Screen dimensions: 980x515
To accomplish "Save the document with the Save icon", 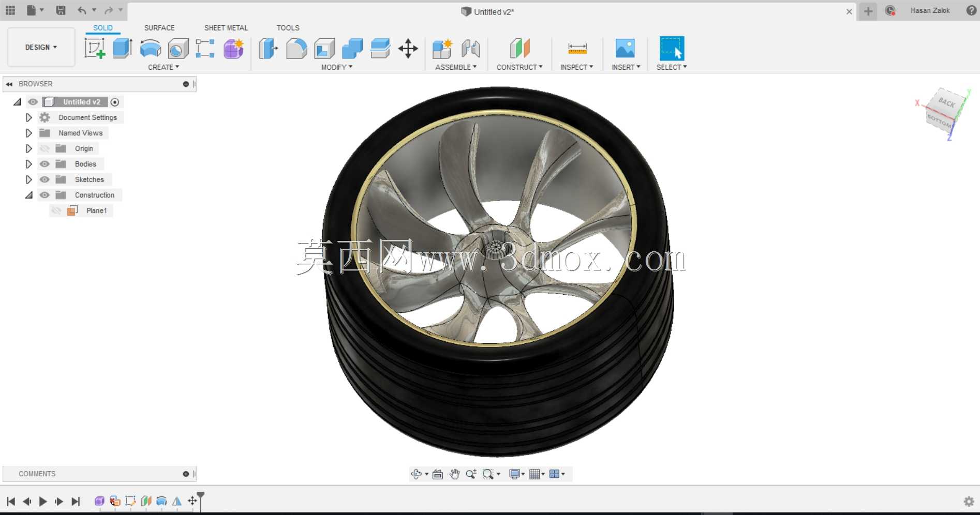I will click(61, 10).
